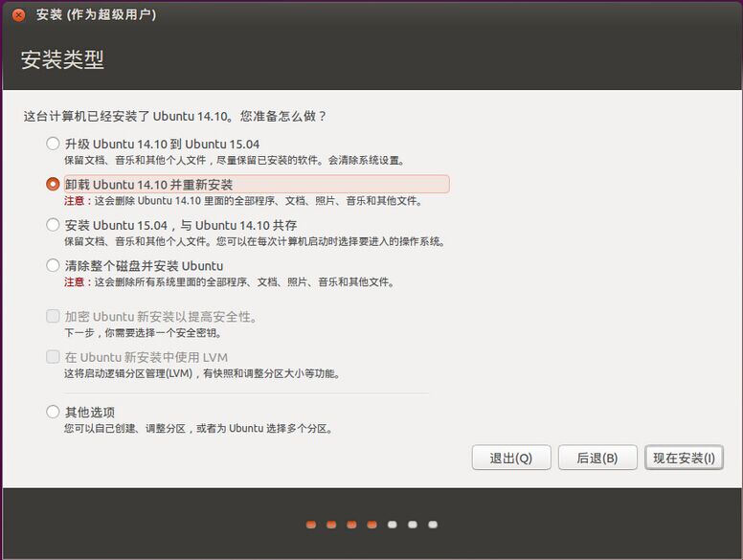The width and height of the screenshot is (743, 560).
Task: Close the installer window with red X
Action: click(18, 15)
